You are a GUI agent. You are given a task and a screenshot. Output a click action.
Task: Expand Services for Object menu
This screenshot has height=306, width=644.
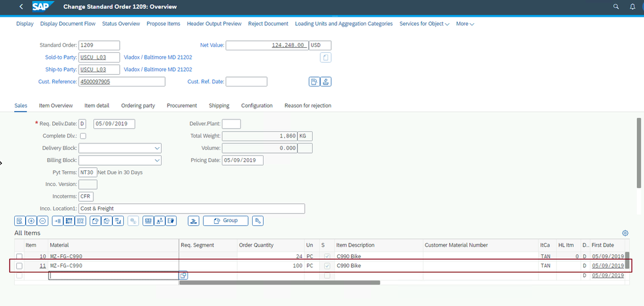(424, 24)
